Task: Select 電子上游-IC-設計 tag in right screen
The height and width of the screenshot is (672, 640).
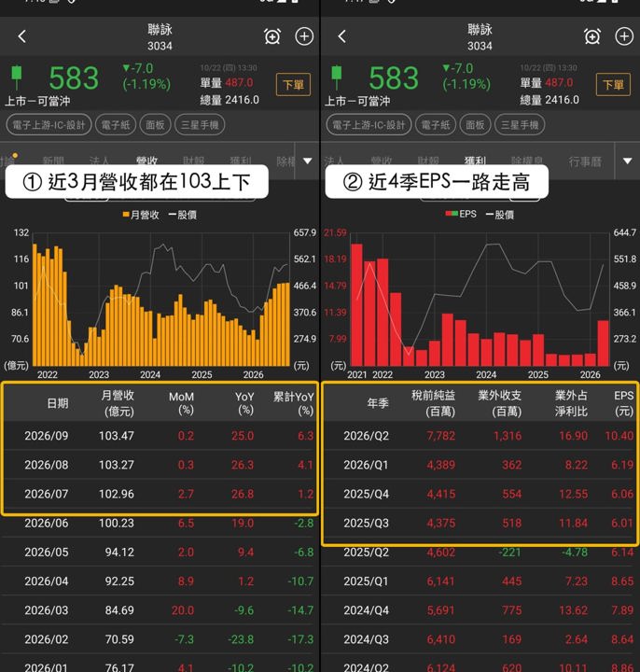Action: pos(369,125)
